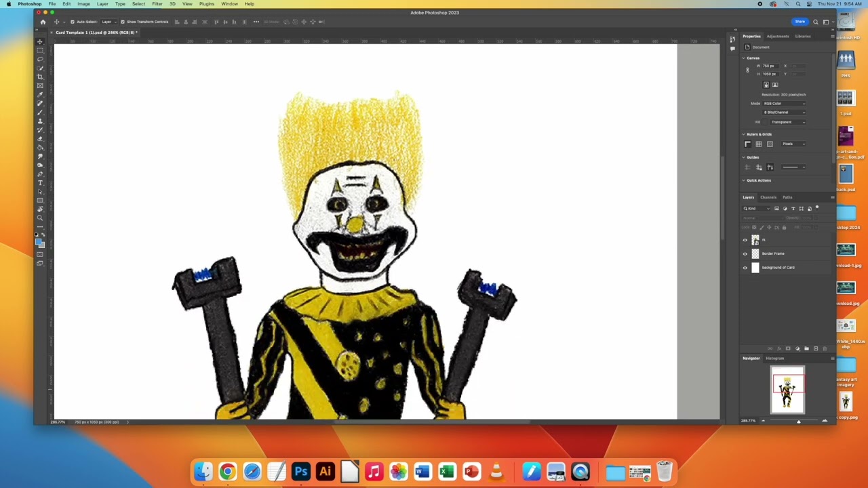Viewport: 868px width, 488px height.
Task: Open the Filter menu
Action: (157, 4)
